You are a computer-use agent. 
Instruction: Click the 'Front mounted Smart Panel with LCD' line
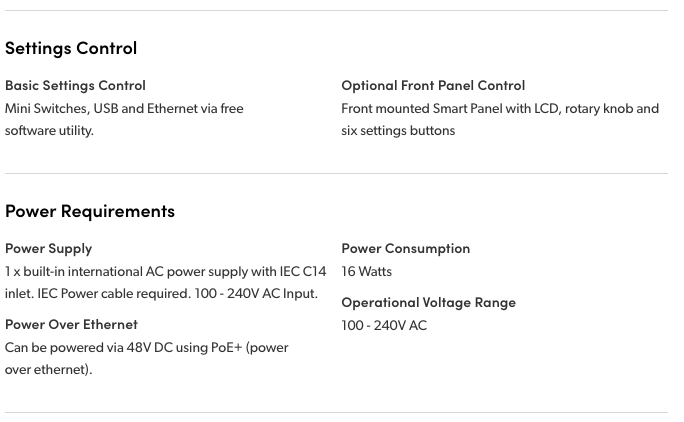500,108
